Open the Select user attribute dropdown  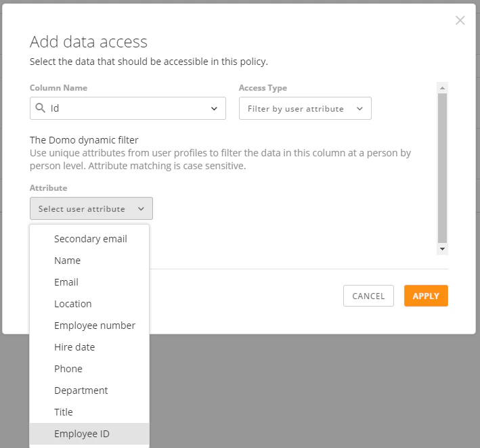(91, 208)
